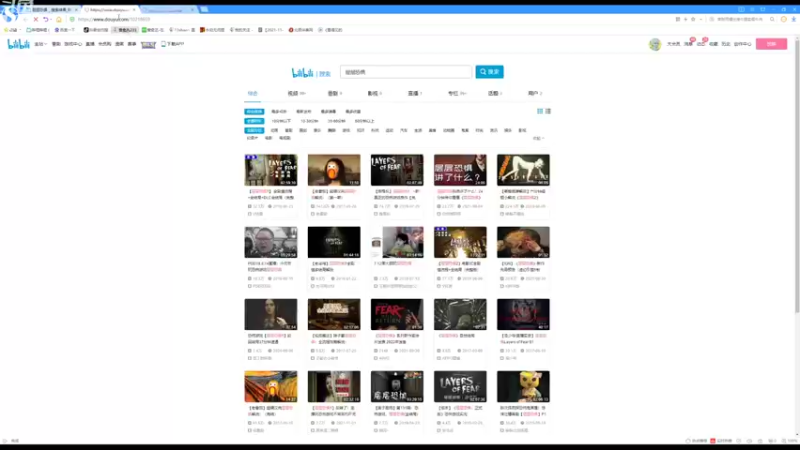Click the blue 搜索 search button
The image size is (800, 450).
coord(489,72)
